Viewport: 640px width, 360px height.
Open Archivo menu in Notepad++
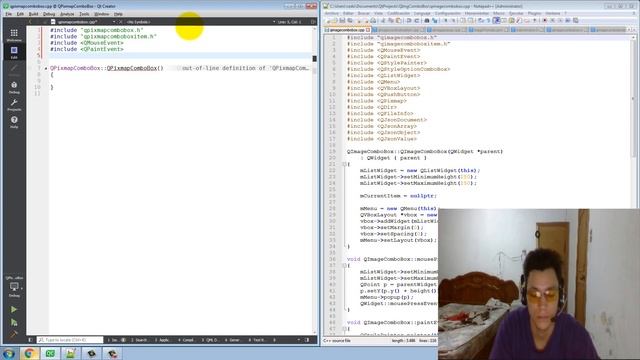tap(331, 13)
